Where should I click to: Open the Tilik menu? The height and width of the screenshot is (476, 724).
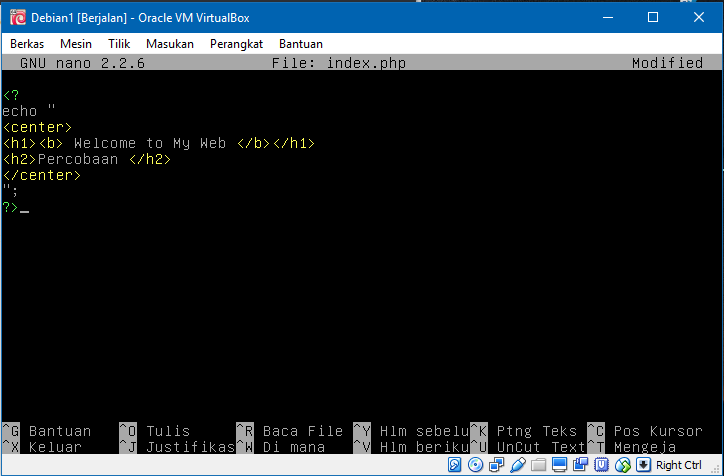(x=119, y=44)
